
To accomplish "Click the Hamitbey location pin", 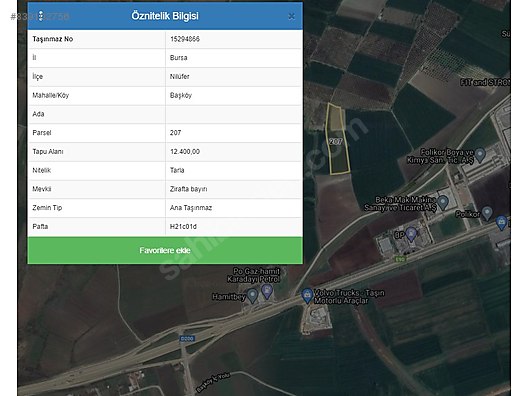I will pyautogui.click(x=252, y=296).
